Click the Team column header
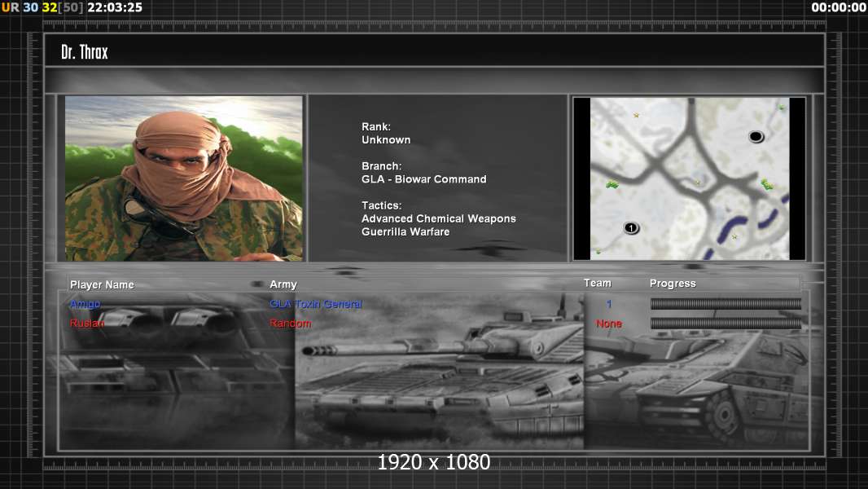 598,283
